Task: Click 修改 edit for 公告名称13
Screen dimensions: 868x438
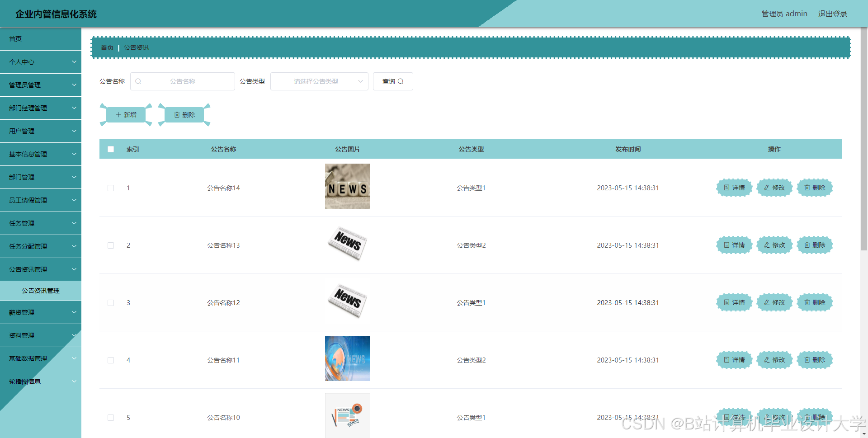Action: point(774,245)
